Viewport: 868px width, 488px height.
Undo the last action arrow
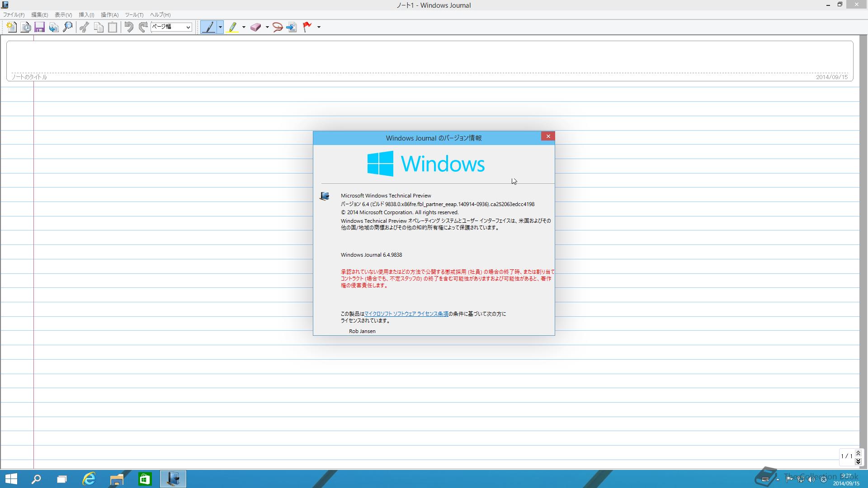129,27
